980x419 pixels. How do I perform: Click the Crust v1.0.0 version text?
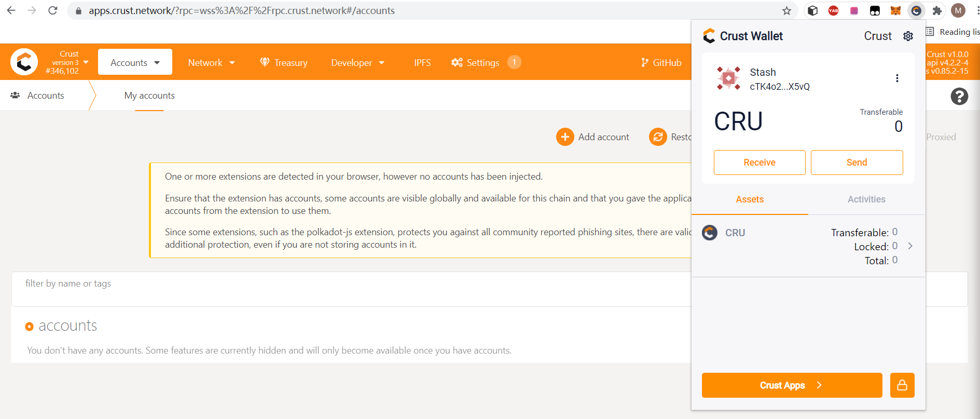[947, 54]
